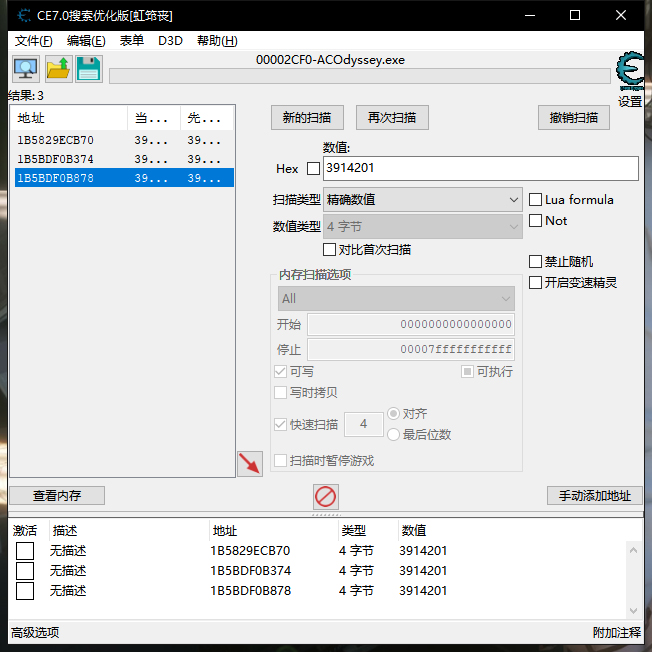Click 类型 column header in table
The image size is (652, 652).
click(368, 531)
